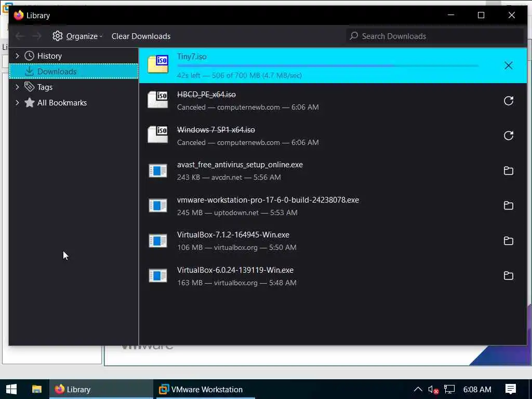Open the Organize dropdown menu
Image resolution: width=532 pixels, height=399 pixels.
pos(78,36)
